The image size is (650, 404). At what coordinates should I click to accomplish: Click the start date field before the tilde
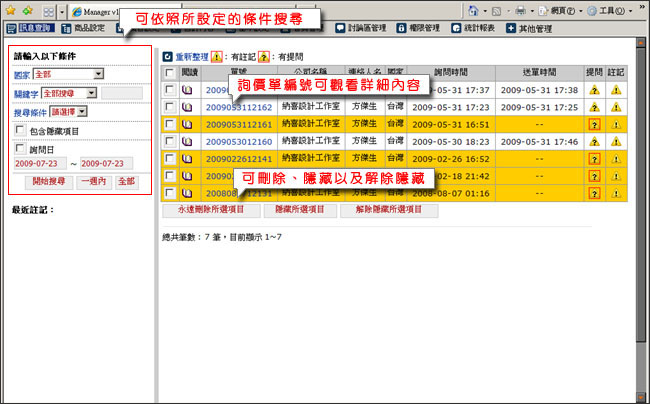(40, 164)
